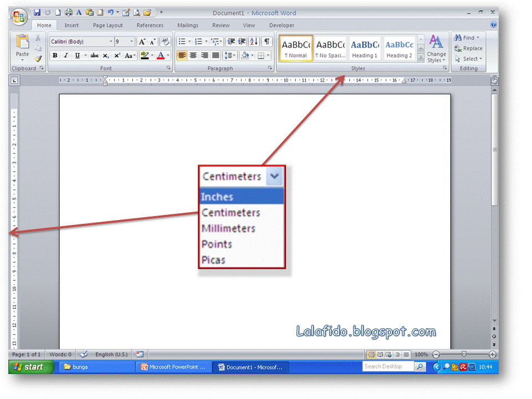Clear formatting with the eraser icon
This screenshot has height=399, width=532.
pos(165,42)
